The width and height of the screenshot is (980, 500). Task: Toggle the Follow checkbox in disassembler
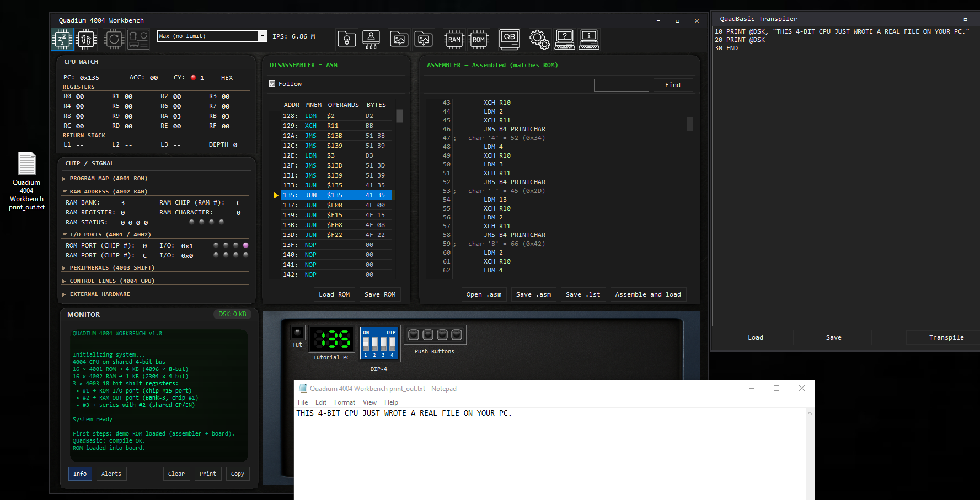point(272,84)
